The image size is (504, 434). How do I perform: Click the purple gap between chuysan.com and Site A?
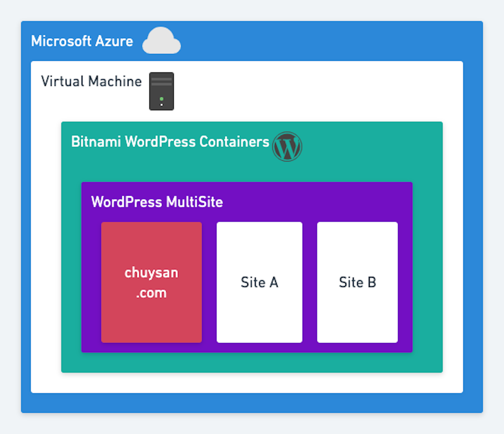coord(209,282)
